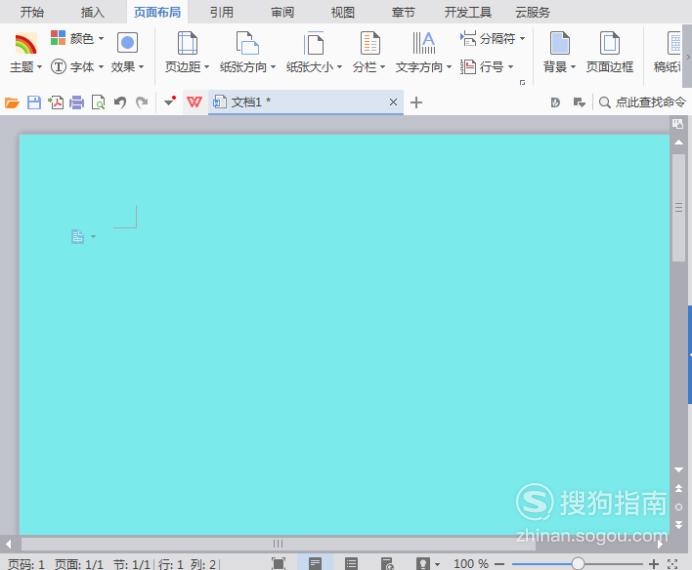
Task: Click the 纸张方向 orientation icon
Action: click(x=247, y=43)
